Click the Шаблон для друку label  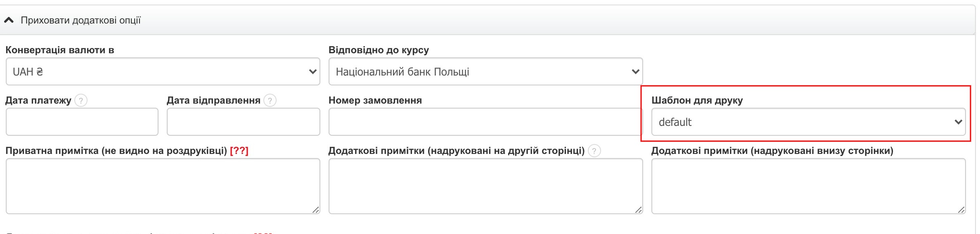pyautogui.click(x=697, y=100)
